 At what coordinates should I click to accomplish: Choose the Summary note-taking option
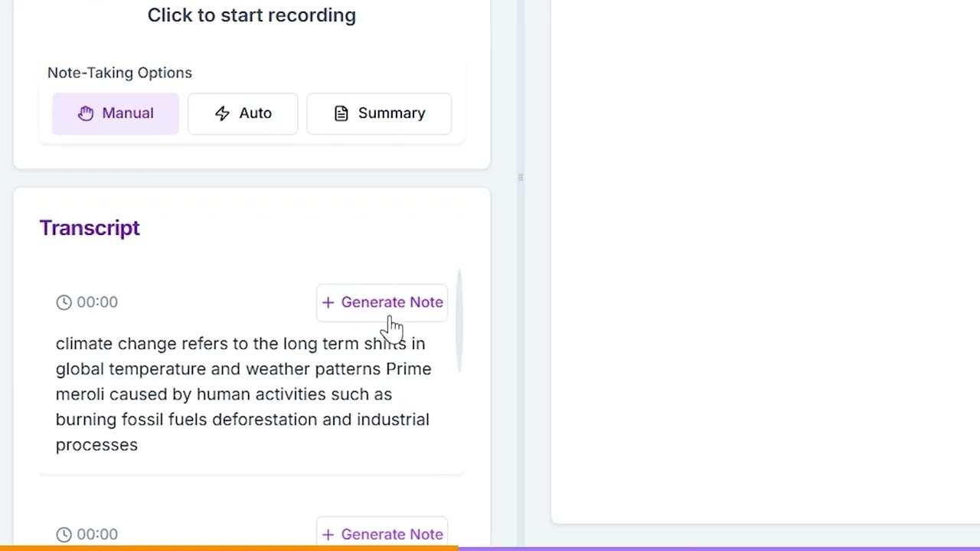(379, 113)
